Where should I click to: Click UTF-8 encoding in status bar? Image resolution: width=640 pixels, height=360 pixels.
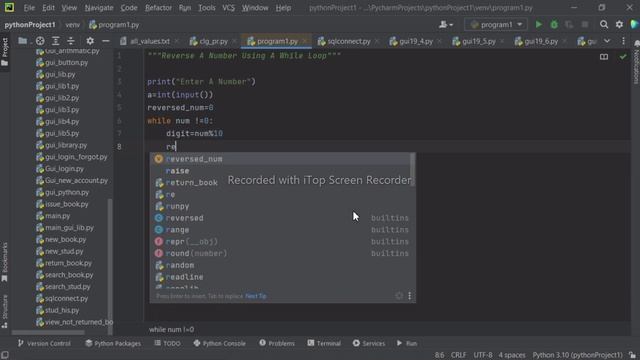(483, 355)
